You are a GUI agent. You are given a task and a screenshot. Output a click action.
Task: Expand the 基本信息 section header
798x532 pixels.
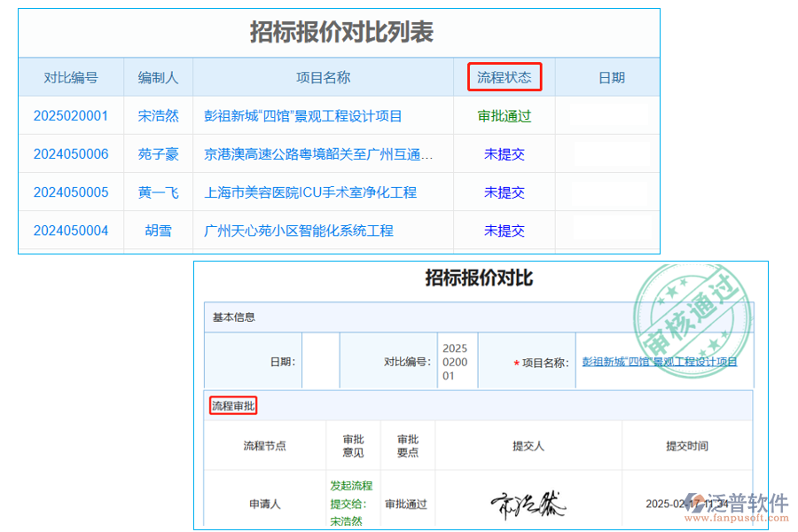click(236, 317)
